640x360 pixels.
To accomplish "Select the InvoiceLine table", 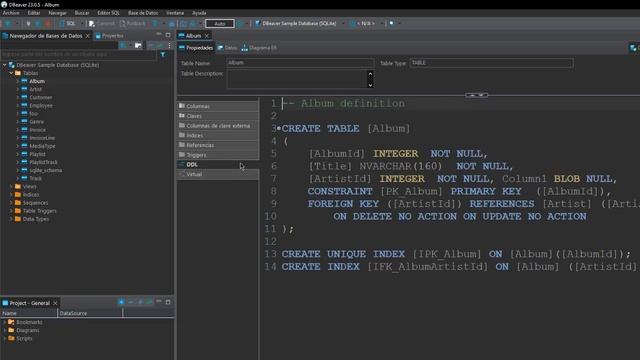I will point(42,138).
